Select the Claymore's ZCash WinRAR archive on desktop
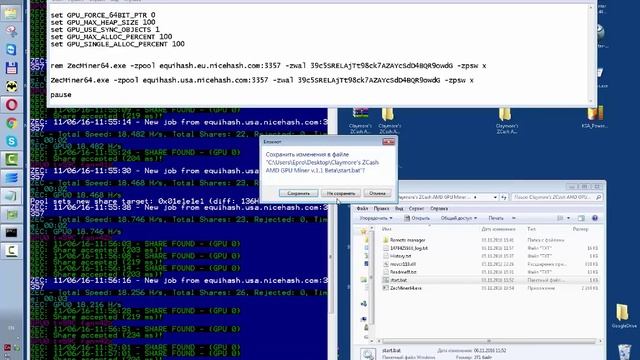Screen dimensions: 640x360 click(360, 120)
